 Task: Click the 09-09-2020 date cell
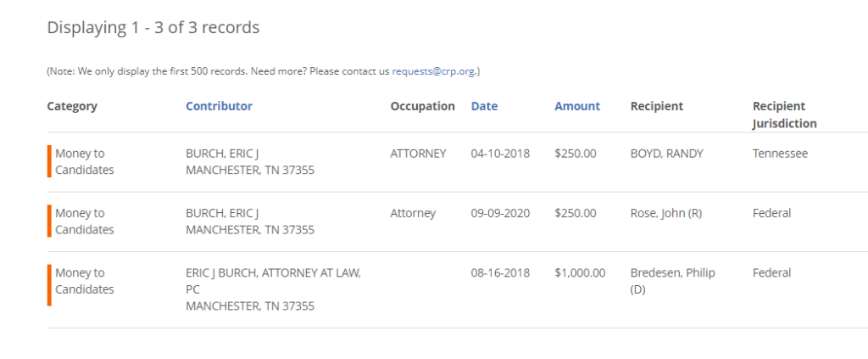500,213
